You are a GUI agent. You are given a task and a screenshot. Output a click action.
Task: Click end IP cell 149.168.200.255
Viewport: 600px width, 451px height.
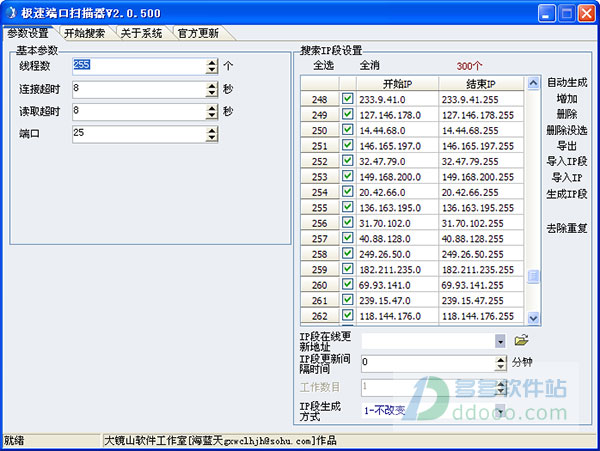(481, 177)
